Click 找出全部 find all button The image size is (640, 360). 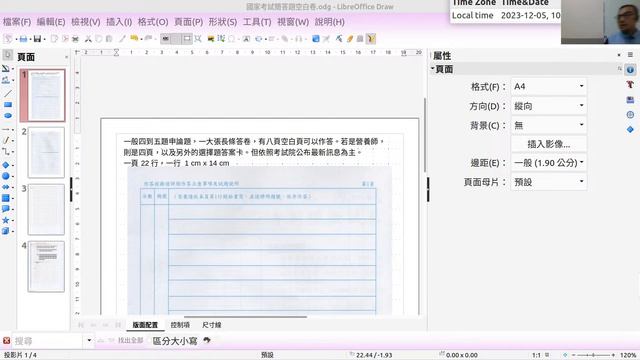click(130, 340)
